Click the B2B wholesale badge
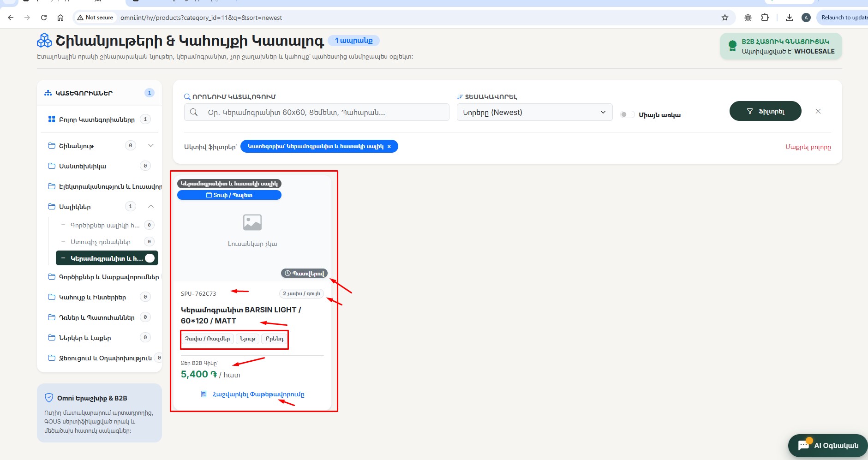Viewport: 868px width, 460px height. pos(781,46)
